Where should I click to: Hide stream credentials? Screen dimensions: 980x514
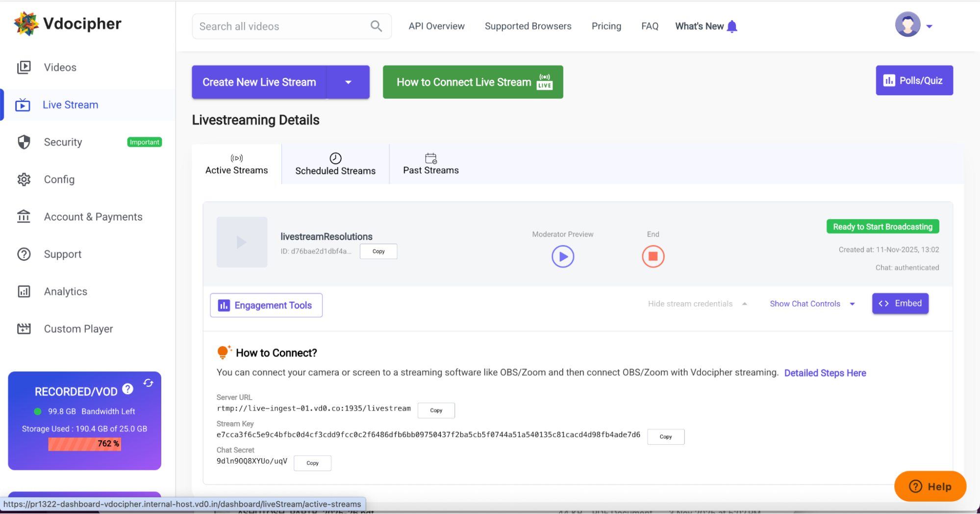(697, 304)
